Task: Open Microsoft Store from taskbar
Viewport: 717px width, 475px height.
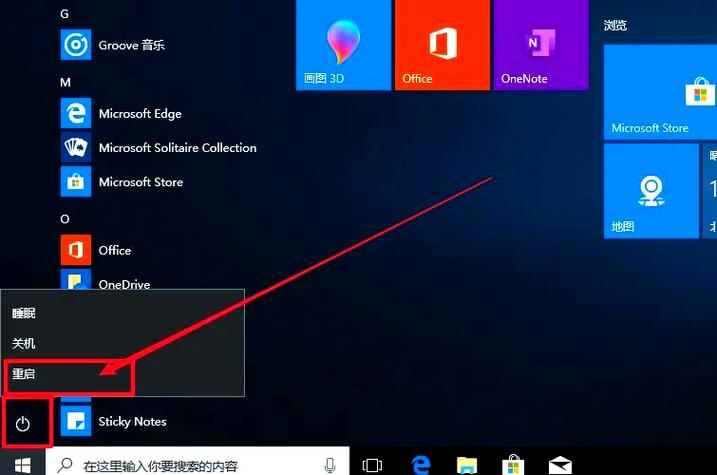Action: 514,465
